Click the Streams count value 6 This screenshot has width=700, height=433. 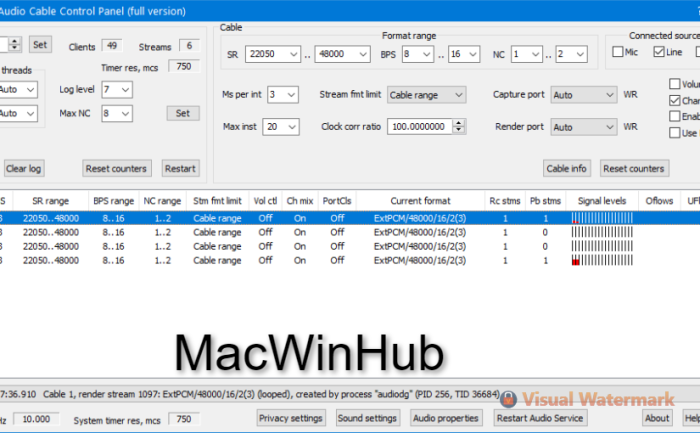point(189,46)
